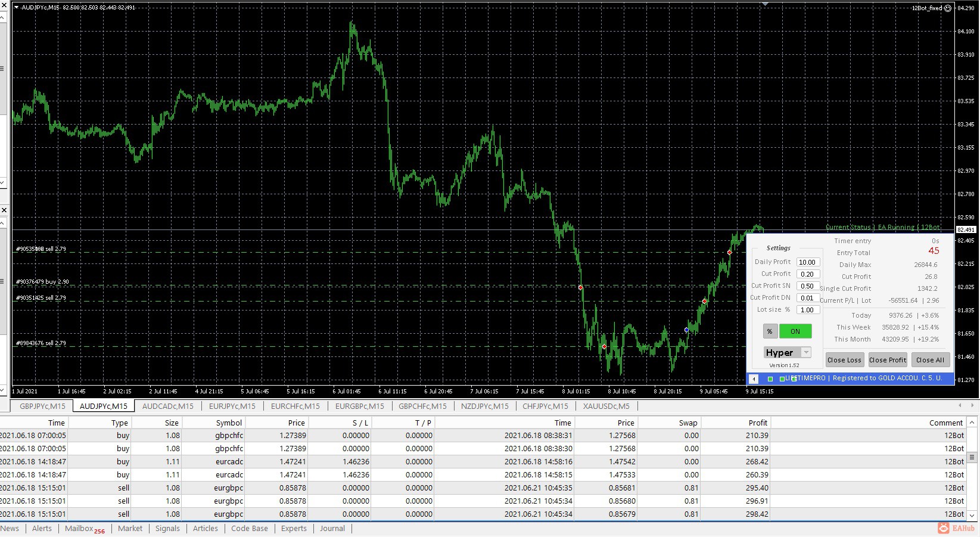The width and height of the screenshot is (980, 537).
Task: Switch to AUDCADc,M15 chart tab
Action: 168,406
